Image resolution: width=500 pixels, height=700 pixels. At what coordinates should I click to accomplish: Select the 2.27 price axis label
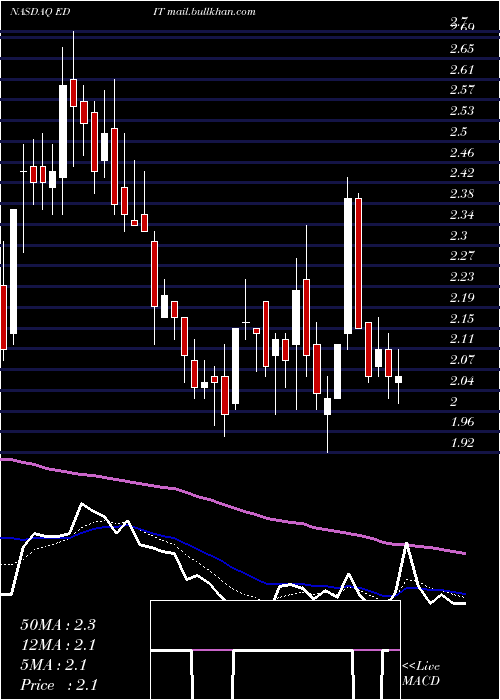(x=462, y=256)
